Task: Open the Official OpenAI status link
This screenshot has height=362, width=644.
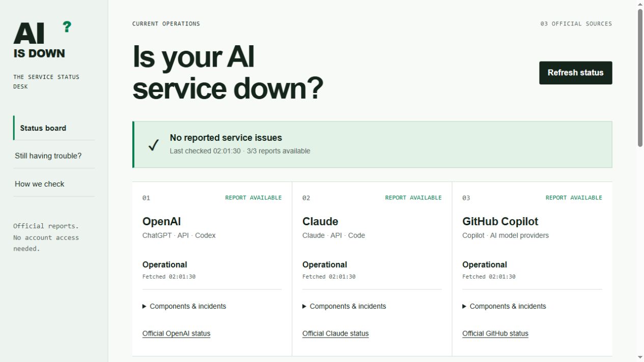Action: point(176,334)
